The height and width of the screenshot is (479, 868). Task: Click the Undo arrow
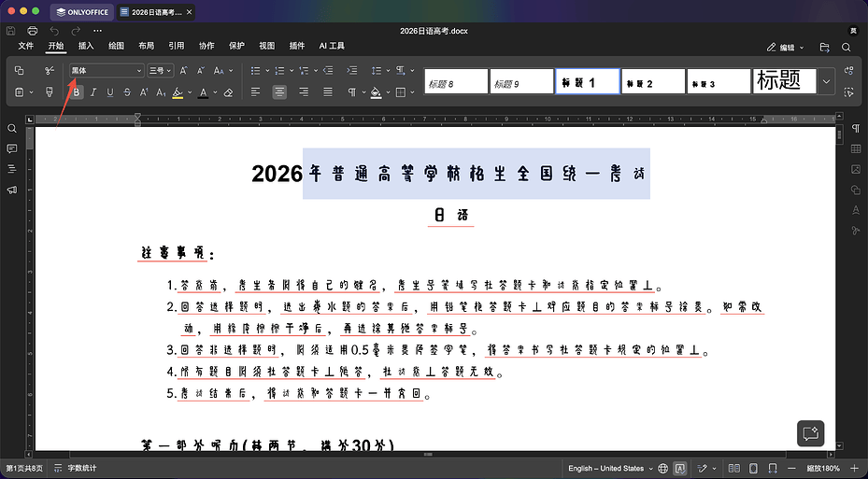(54, 31)
